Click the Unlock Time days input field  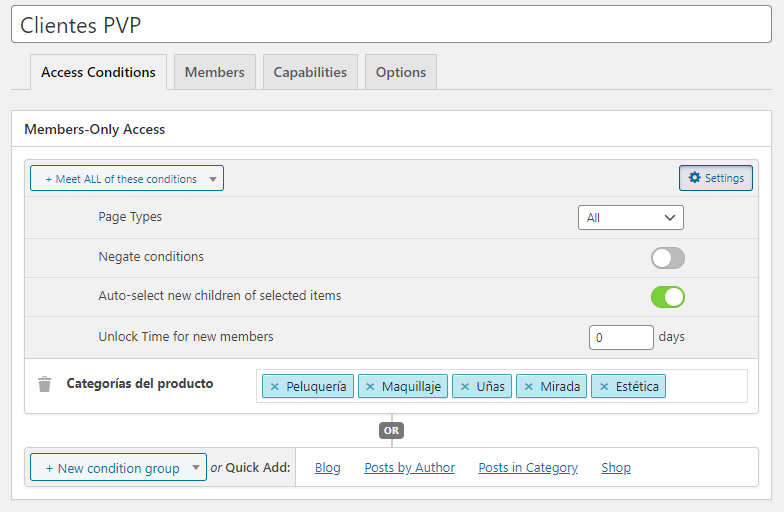click(621, 338)
